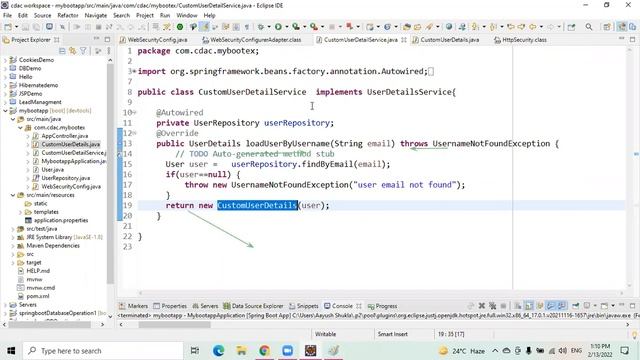Screen dimensions: 640x360
Task: Click the Windows search box
Action: coord(102,351)
